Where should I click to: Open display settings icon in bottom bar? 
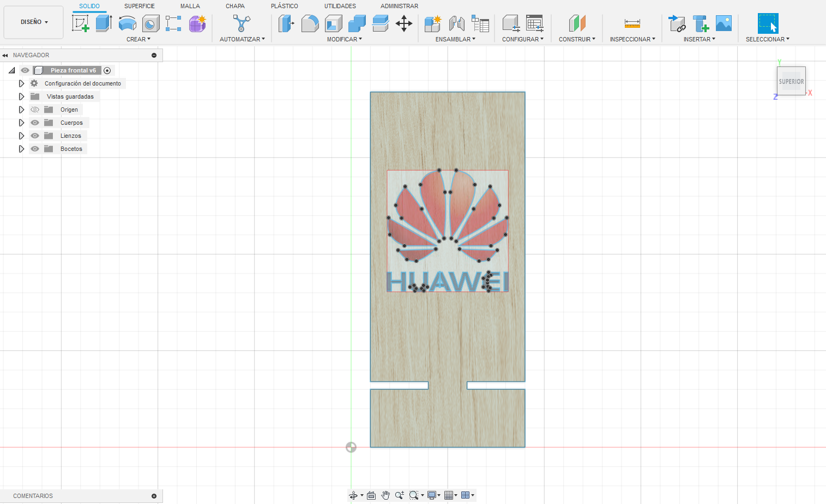[433, 495]
